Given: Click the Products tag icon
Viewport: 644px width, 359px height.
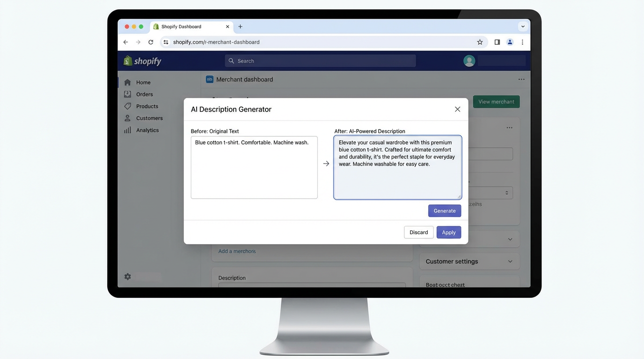Looking at the screenshot, I should click(x=128, y=106).
